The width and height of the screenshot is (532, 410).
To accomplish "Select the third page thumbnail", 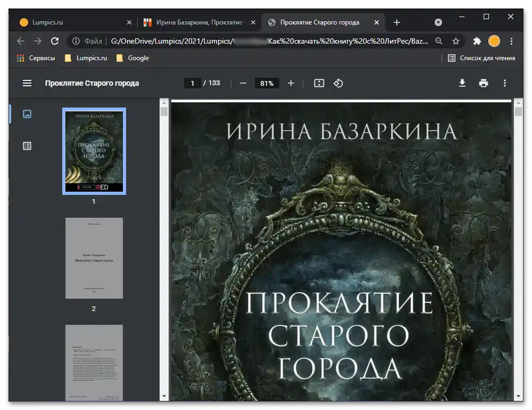I will tap(94, 363).
